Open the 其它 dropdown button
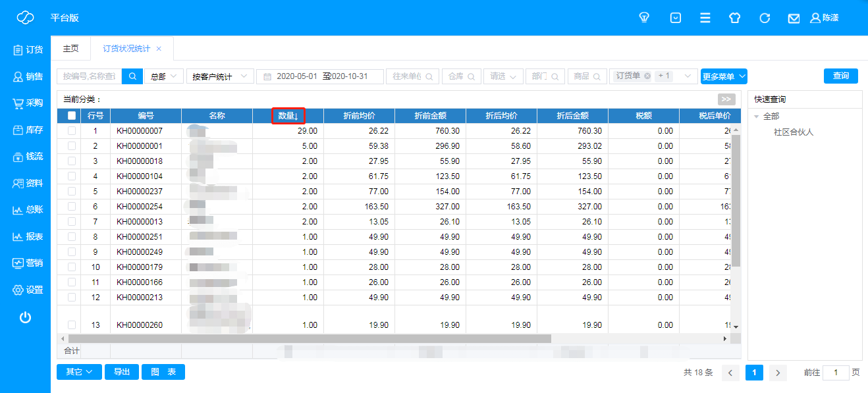This screenshot has width=868, height=393. [79, 372]
